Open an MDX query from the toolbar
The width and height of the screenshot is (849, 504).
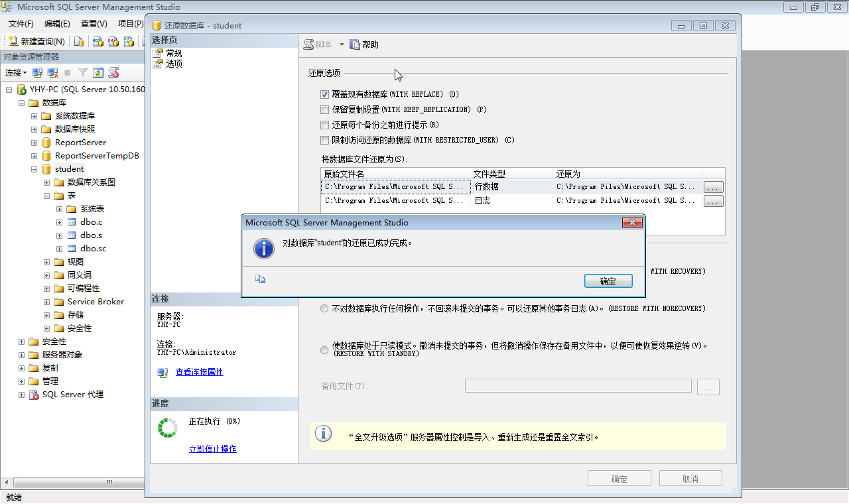tap(98, 41)
